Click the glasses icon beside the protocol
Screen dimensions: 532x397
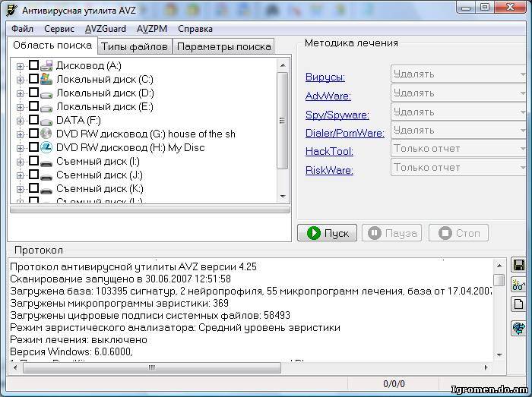(x=519, y=285)
